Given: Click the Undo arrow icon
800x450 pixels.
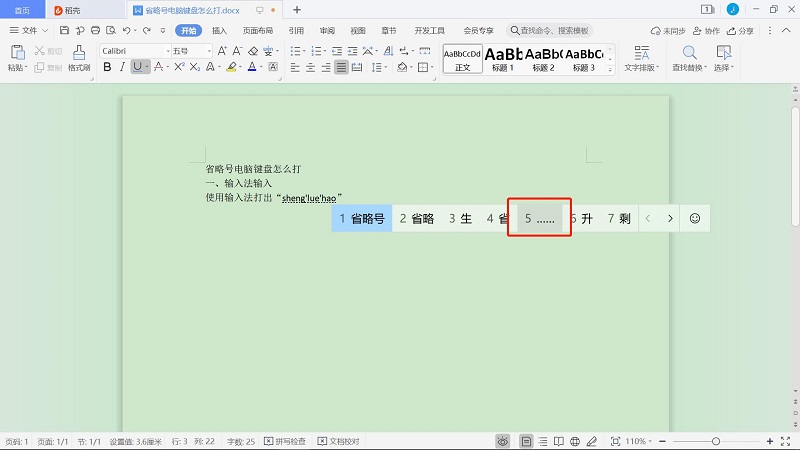Looking at the screenshot, I should 126,31.
